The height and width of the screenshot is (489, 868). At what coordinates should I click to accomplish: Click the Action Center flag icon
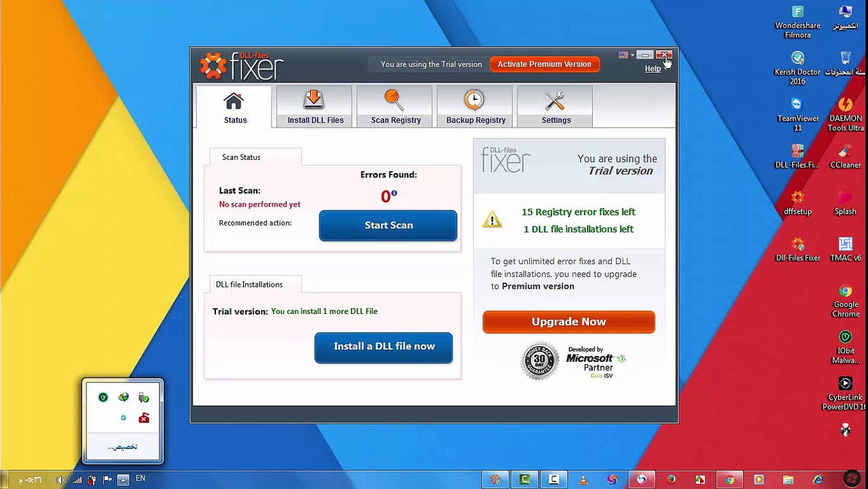tap(107, 480)
